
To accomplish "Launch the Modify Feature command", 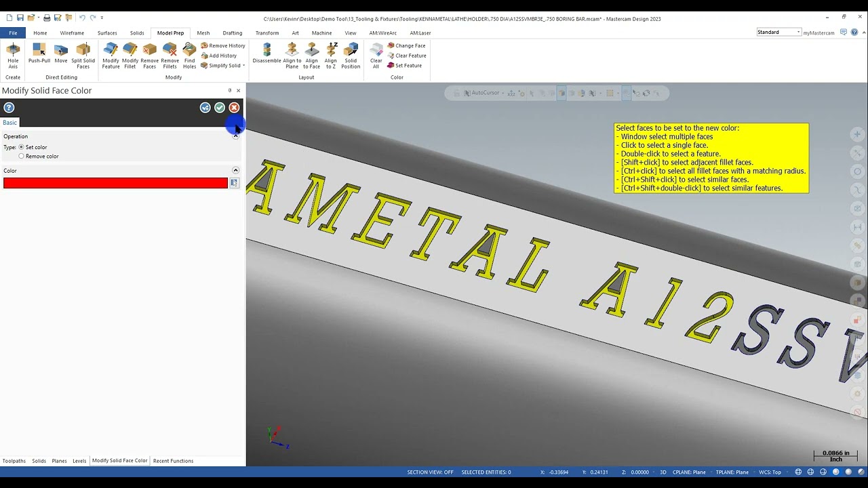I will click(111, 56).
